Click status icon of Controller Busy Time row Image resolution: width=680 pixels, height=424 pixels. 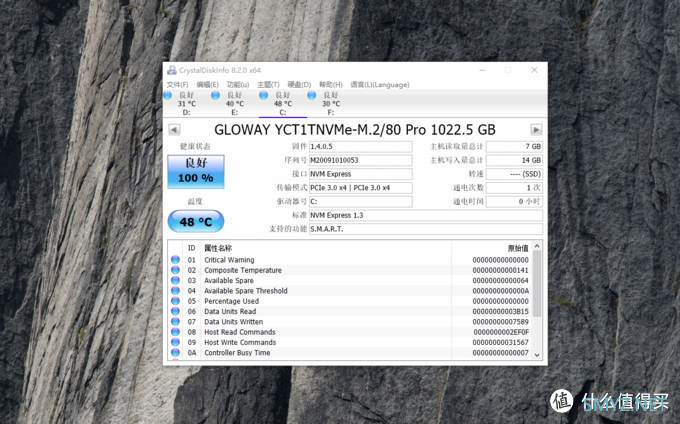coord(175,352)
